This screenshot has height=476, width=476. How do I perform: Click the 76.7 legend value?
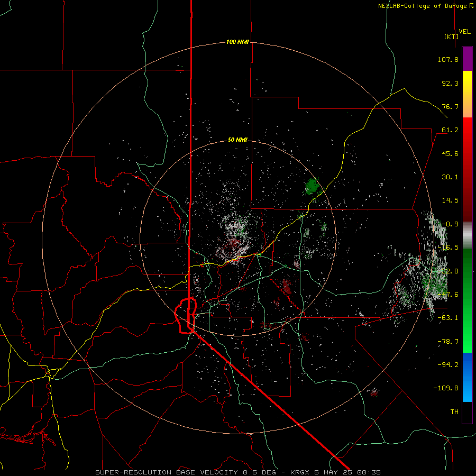450,106
